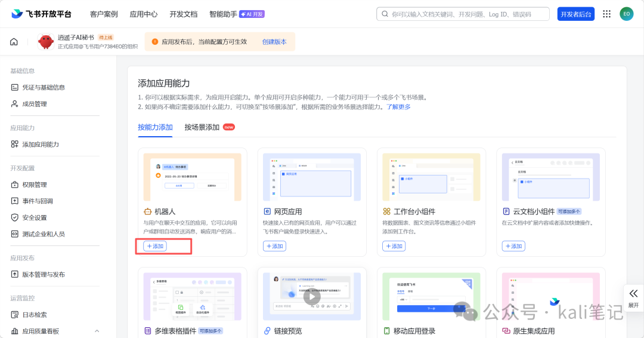Screen dimensions: 644x338
Task: Click the search magnifier icon
Action: (385, 14)
